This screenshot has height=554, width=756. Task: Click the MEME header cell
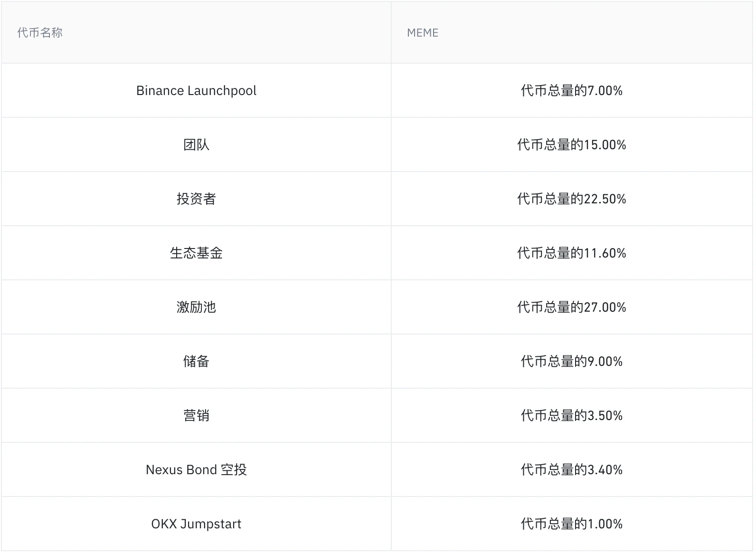pos(422,33)
